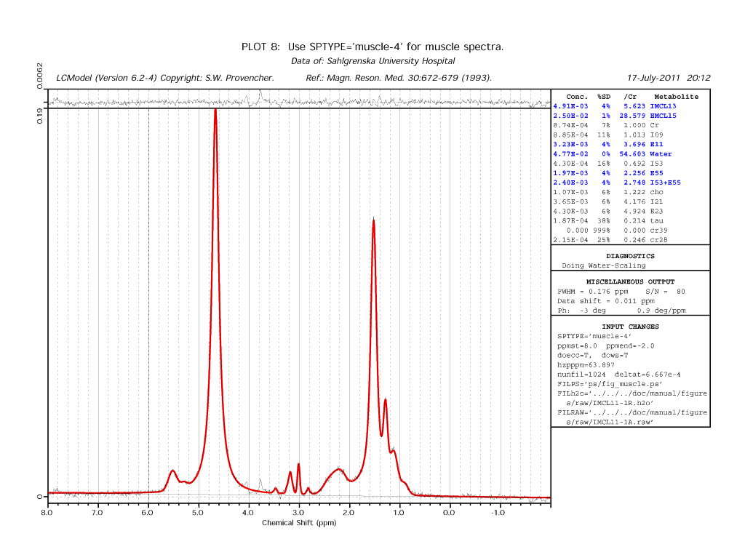
Task: Click the 0.19 y-axis scale label
Action: [x=39, y=116]
